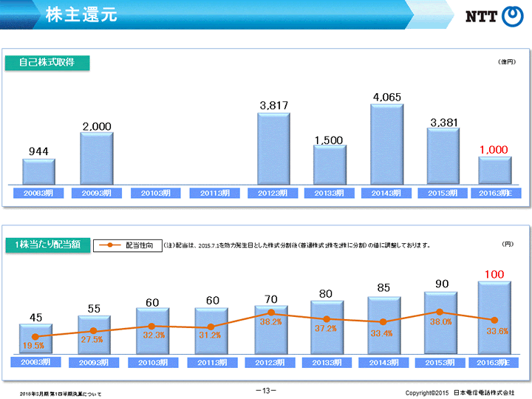Click the NTT logo symbol

tap(512, 16)
